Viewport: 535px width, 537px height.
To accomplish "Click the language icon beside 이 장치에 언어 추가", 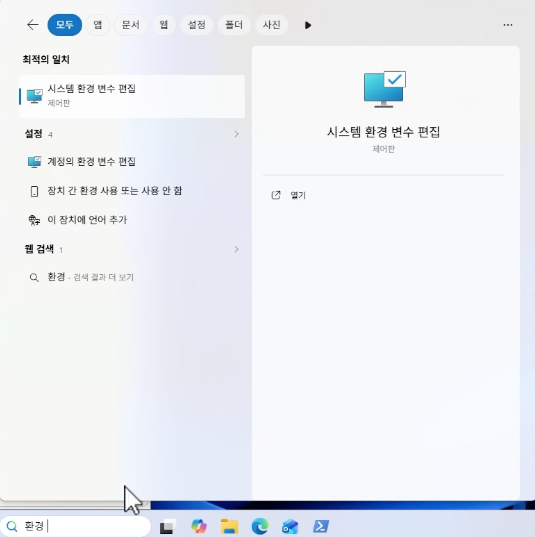I will tap(34, 220).
